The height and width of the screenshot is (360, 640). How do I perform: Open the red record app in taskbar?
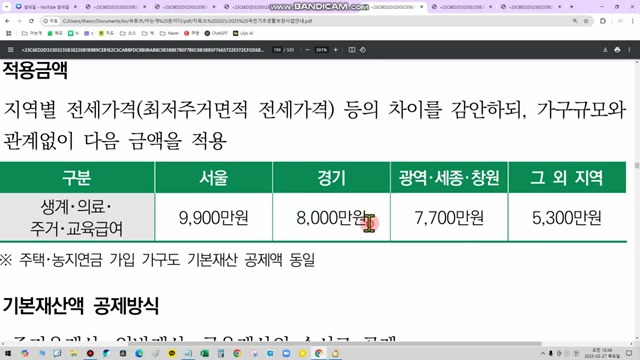click(90, 353)
